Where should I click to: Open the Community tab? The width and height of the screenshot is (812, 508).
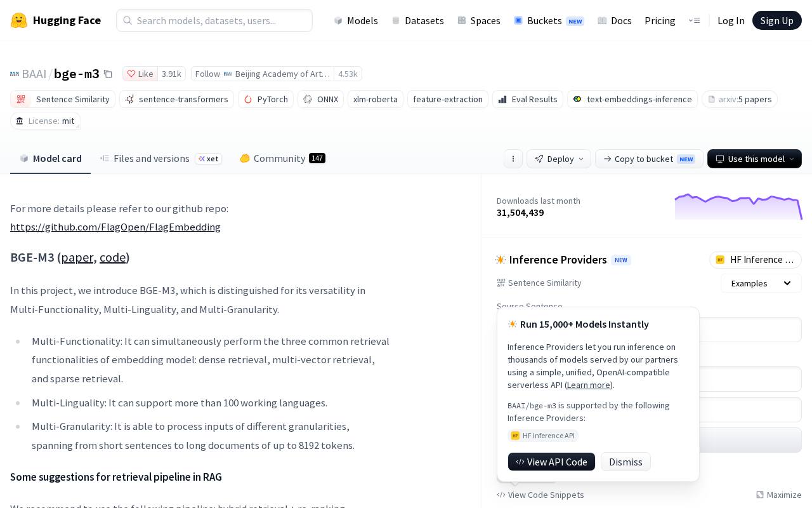click(283, 158)
